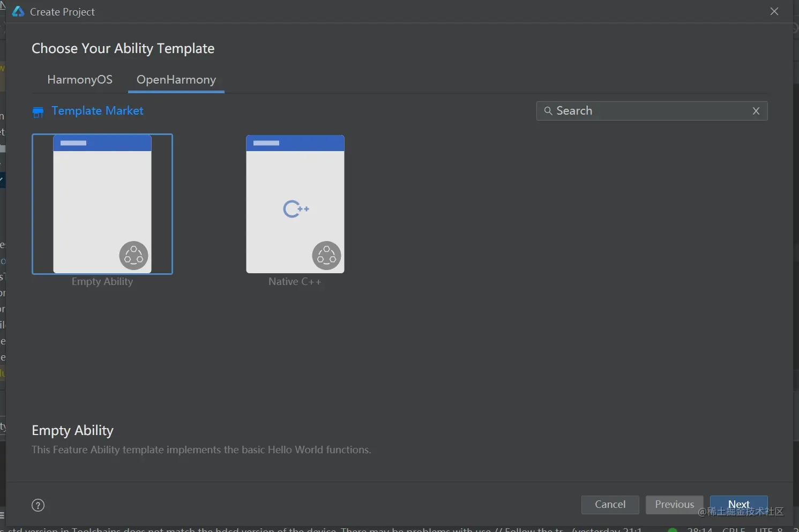
Task: Click the Hello World description text
Action: [x=201, y=449]
